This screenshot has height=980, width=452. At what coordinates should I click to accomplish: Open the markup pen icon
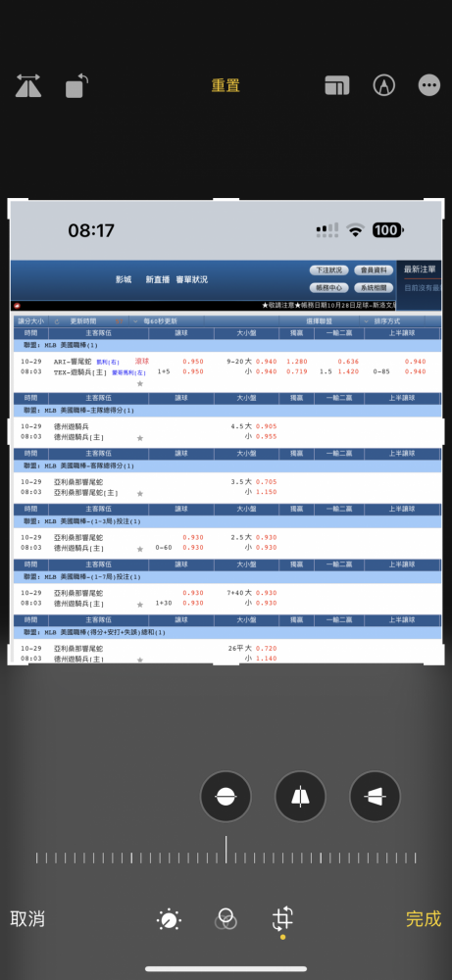[x=383, y=85]
